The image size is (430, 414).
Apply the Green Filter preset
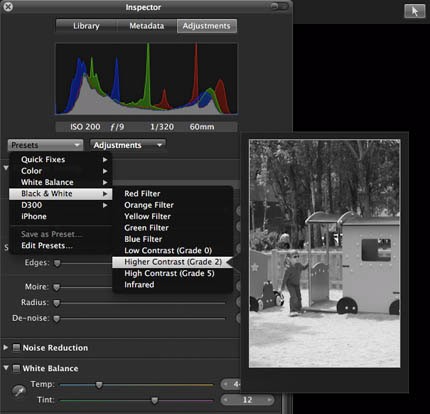pyautogui.click(x=172, y=228)
